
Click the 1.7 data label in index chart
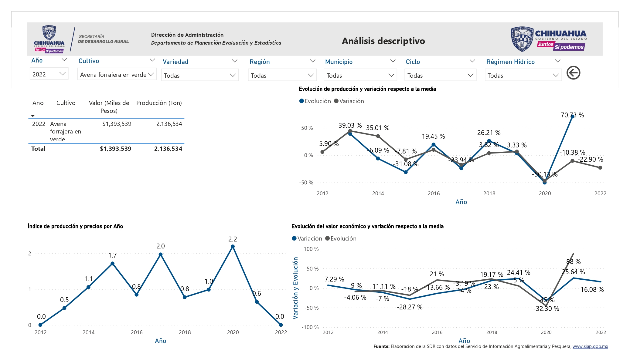click(112, 255)
